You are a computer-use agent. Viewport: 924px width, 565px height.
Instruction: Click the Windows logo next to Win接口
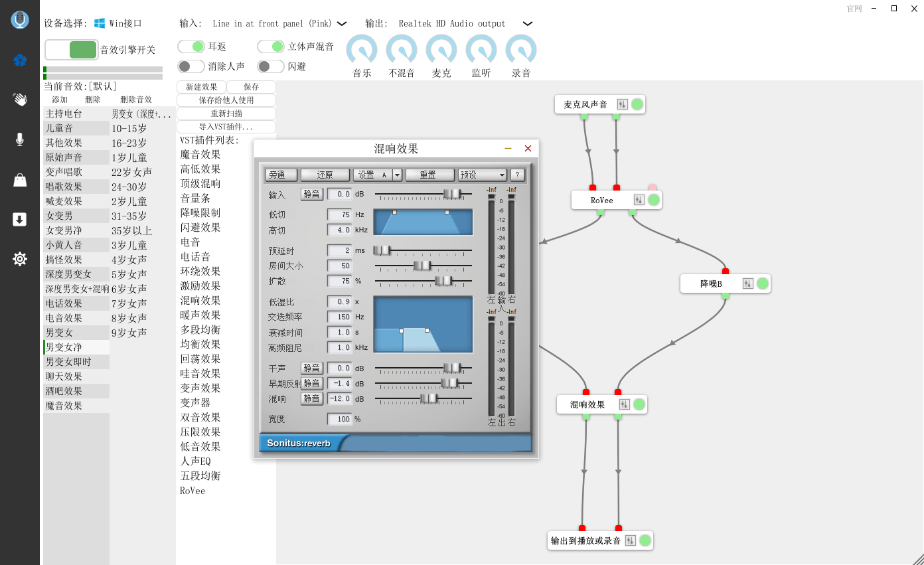(100, 23)
